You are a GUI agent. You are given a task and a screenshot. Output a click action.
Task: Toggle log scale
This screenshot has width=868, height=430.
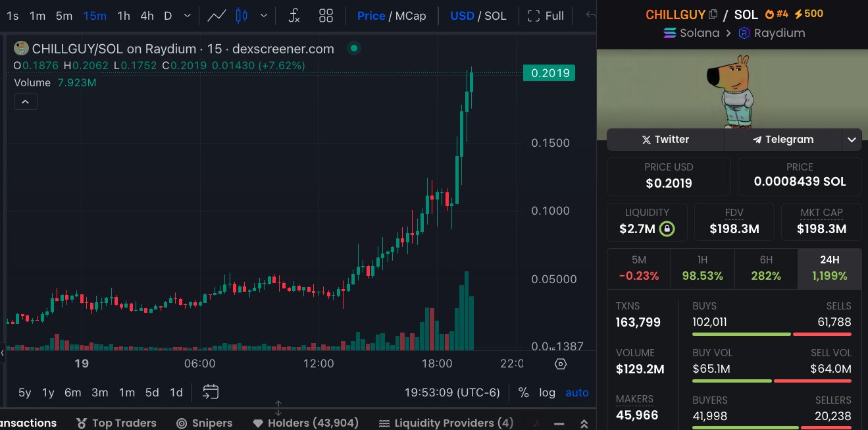pos(548,392)
